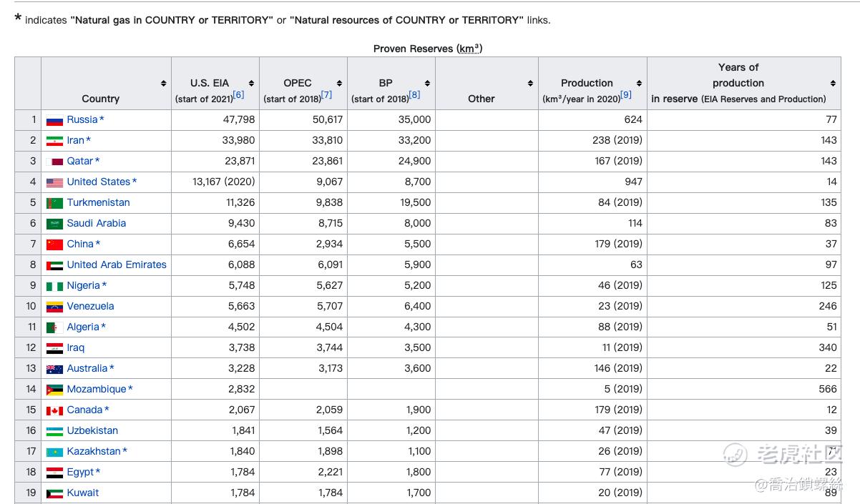860x504 pixels.
Task: Sort by U.S. EIA reserves arrows
Action: click(251, 84)
